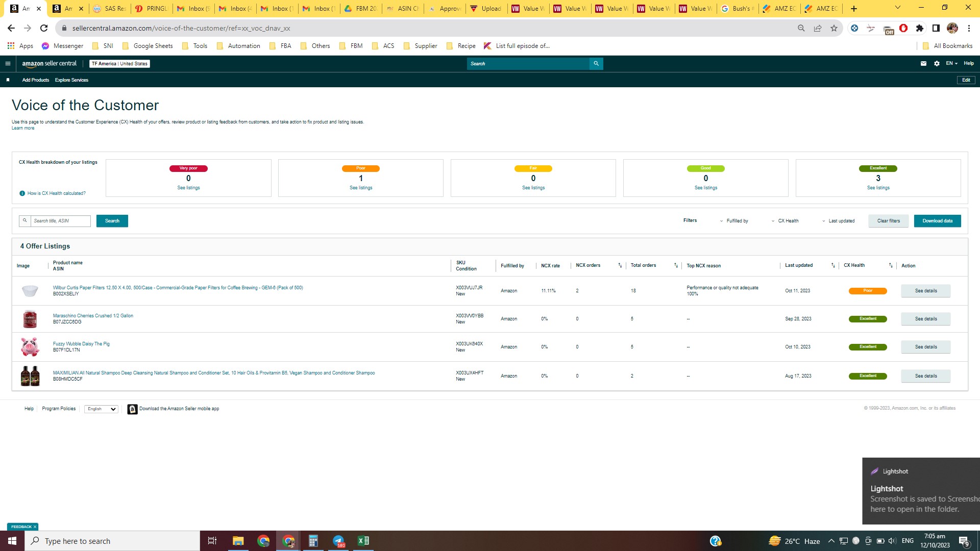
Task: Click the browser zoom magnifier icon in address bar
Action: click(801, 28)
